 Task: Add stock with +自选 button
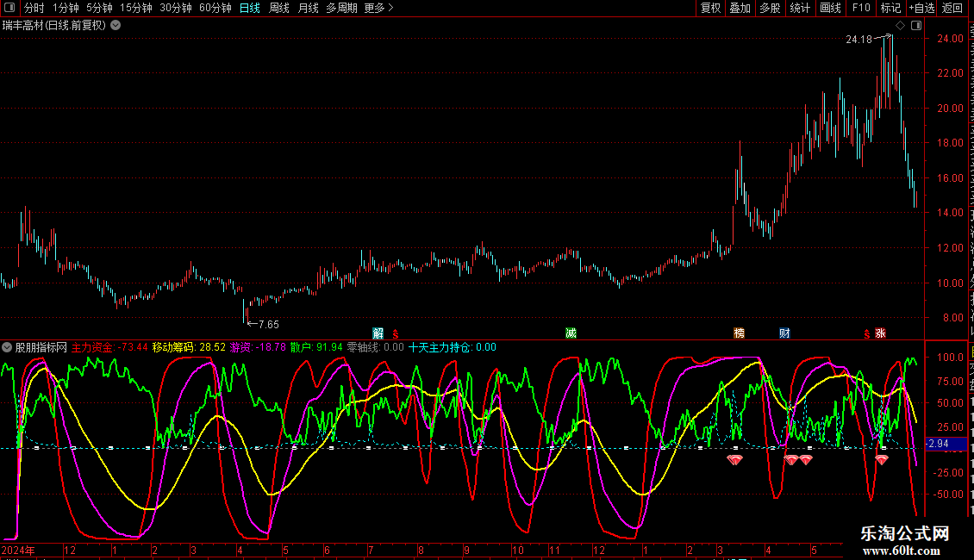pos(921,8)
